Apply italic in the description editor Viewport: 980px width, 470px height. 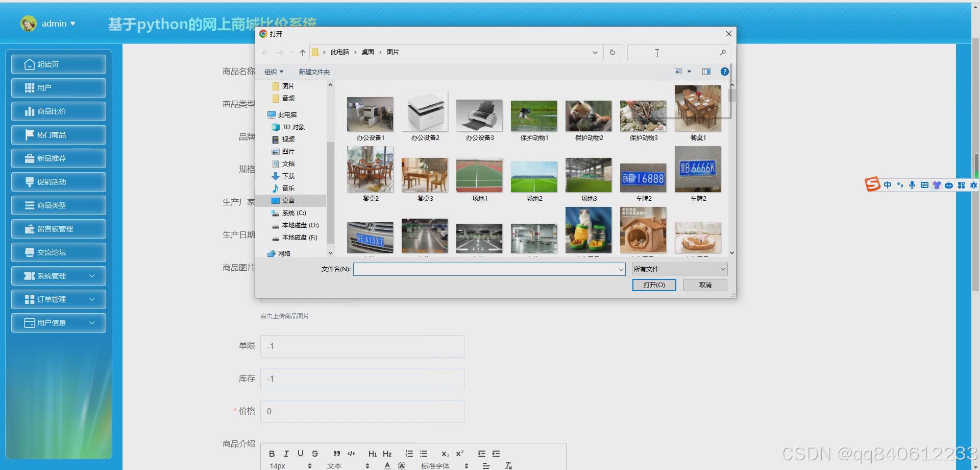(x=286, y=454)
